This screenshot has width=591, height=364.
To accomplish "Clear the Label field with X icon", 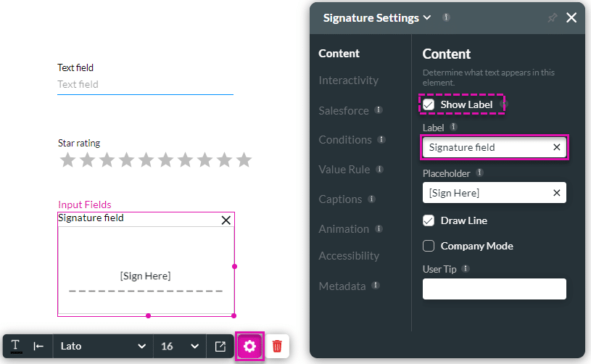I will pyautogui.click(x=556, y=147).
